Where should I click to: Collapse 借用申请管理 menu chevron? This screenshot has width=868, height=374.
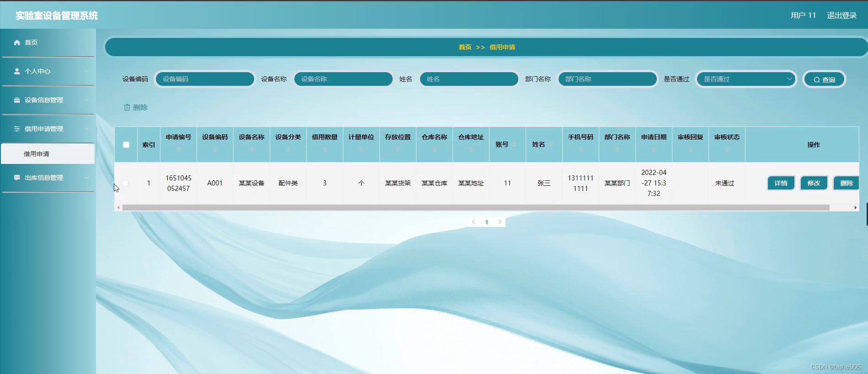tap(86, 129)
